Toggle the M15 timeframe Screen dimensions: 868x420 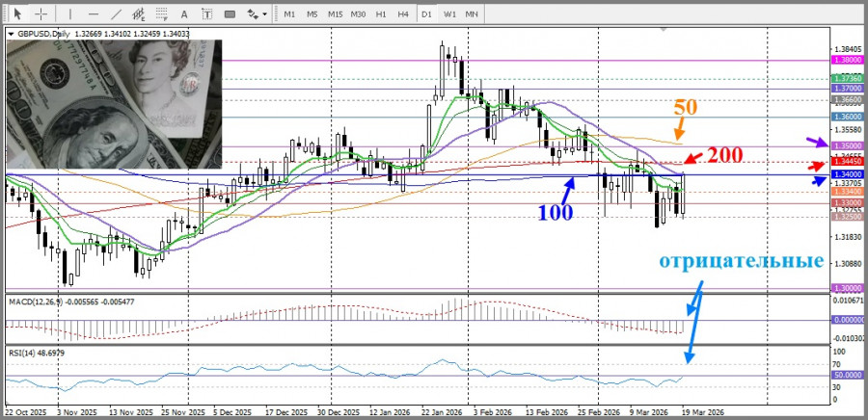pos(335,14)
